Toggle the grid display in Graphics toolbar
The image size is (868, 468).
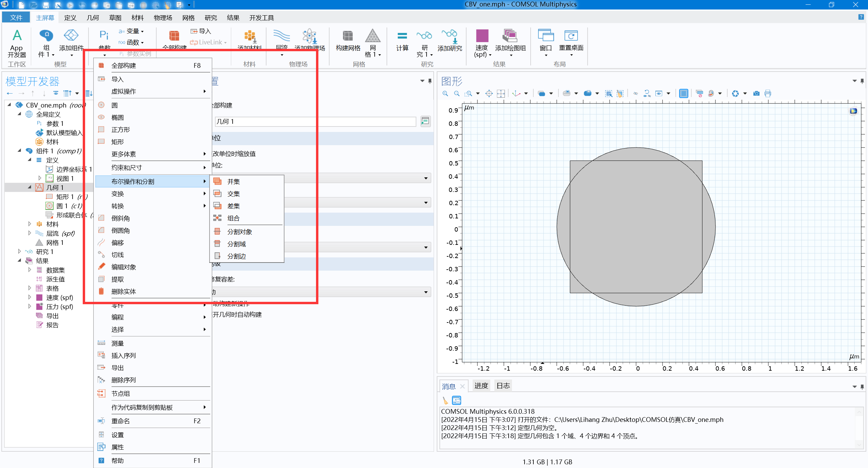(x=684, y=94)
